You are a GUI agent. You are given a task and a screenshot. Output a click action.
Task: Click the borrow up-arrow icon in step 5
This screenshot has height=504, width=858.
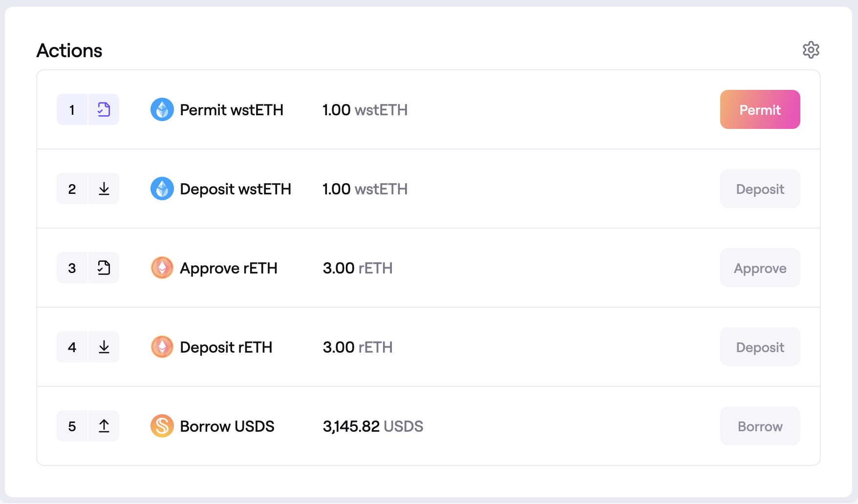pos(104,426)
